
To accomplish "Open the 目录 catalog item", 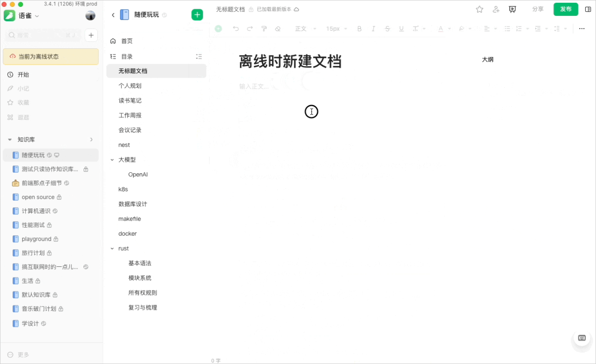I will tap(127, 57).
